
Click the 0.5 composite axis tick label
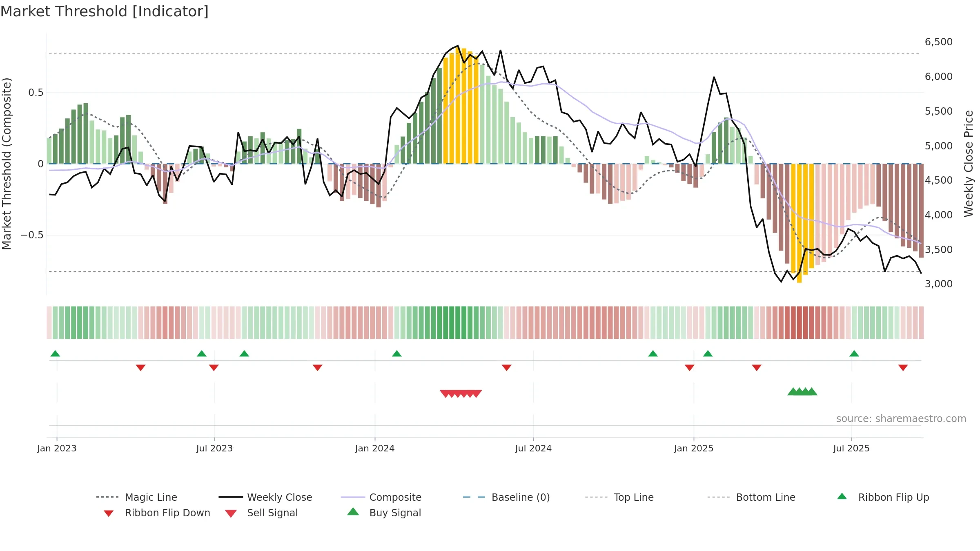(36, 93)
